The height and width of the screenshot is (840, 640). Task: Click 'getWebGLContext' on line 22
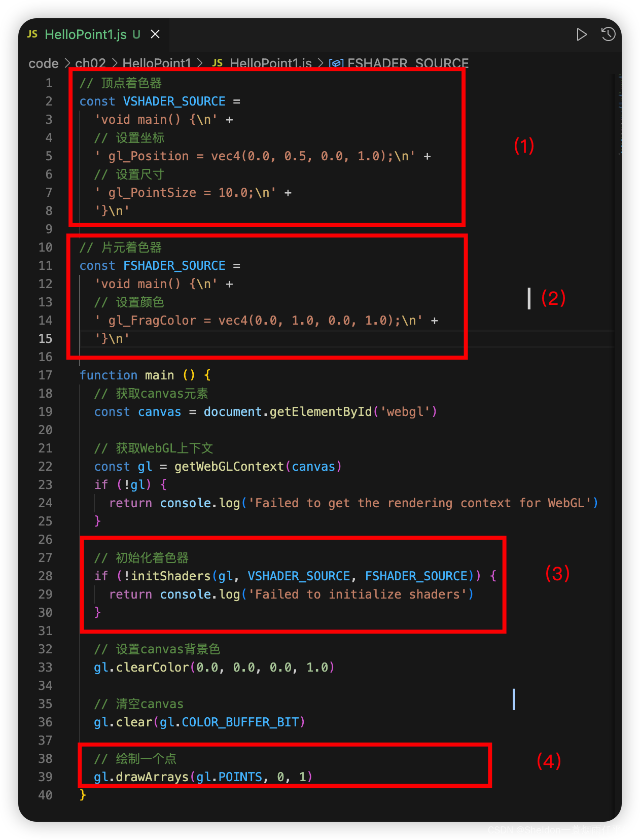click(229, 467)
